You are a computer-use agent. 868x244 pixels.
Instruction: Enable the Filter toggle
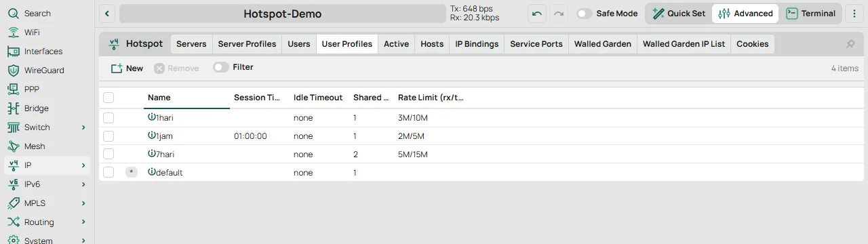(220, 67)
